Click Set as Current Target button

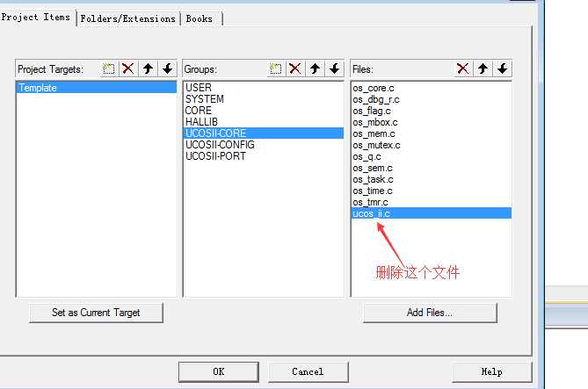pyautogui.click(x=96, y=313)
